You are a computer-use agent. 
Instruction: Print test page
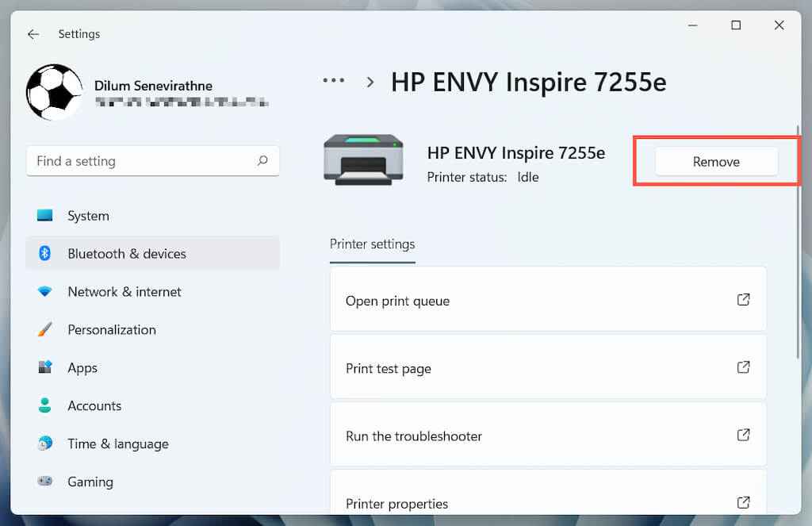548,367
